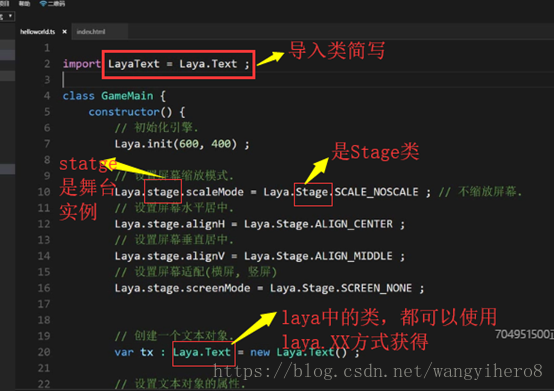Click Laya.stage.alignH on line 12
554x391 pixels.
pyautogui.click(x=170, y=224)
